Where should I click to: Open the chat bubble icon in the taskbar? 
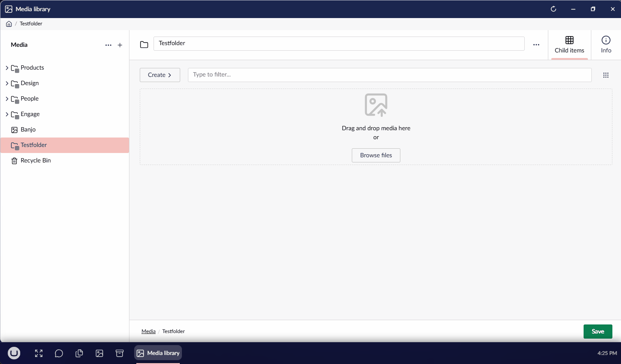coord(59,353)
